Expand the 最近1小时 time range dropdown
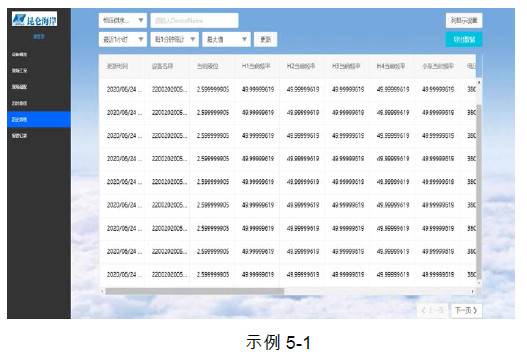The image size is (527, 363). (x=123, y=40)
